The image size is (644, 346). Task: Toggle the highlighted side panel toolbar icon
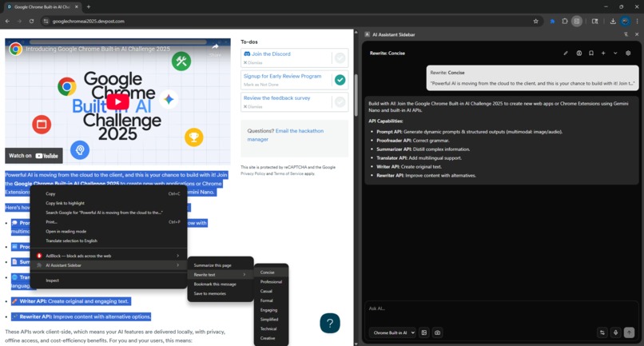(x=577, y=22)
